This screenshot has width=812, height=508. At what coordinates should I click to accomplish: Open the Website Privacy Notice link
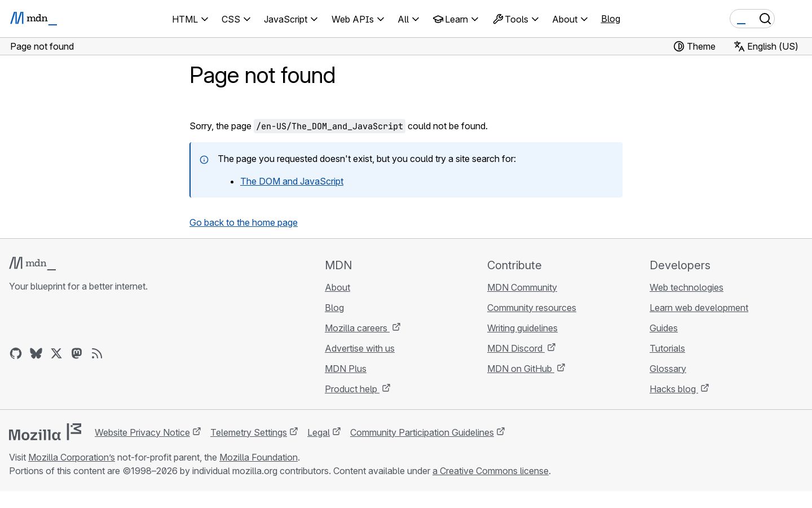pyautogui.click(x=148, y=432)
